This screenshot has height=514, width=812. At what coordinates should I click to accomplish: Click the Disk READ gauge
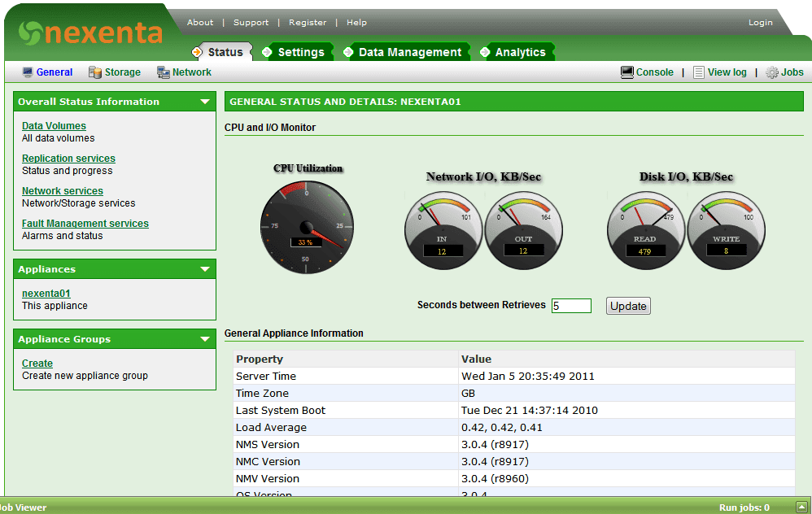[645, 230]
